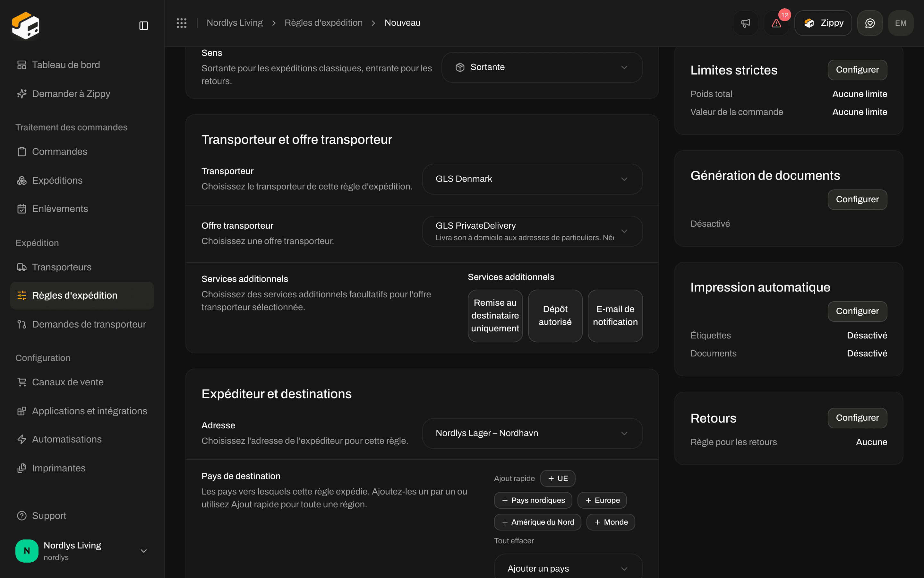Click the Nouveau breadcrumb

point(402,23)
